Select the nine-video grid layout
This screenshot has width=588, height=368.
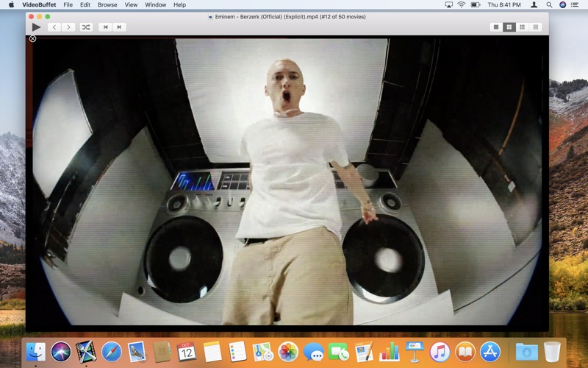tap(522, 27)
